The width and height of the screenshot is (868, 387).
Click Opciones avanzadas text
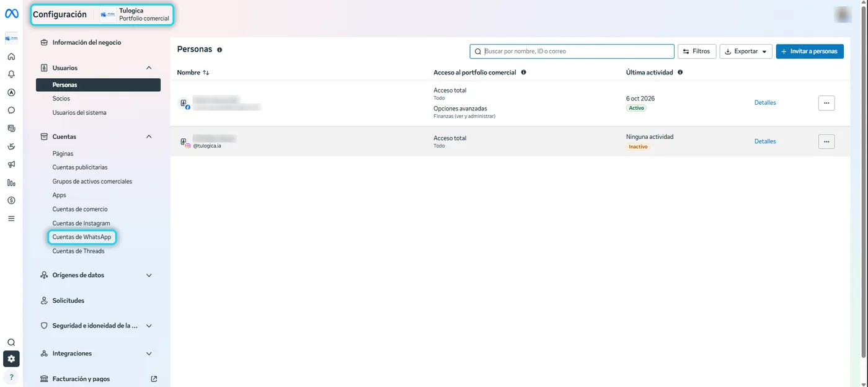coord(460,109)
